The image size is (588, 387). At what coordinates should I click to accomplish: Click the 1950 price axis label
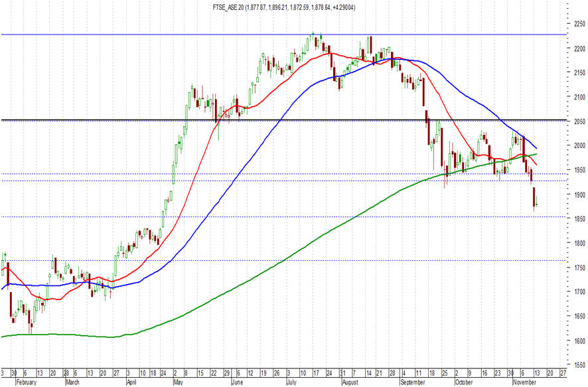[579, 170]
